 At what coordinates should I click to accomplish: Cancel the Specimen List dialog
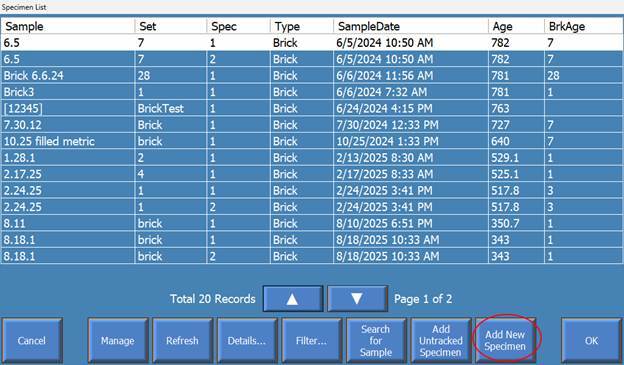32,340
